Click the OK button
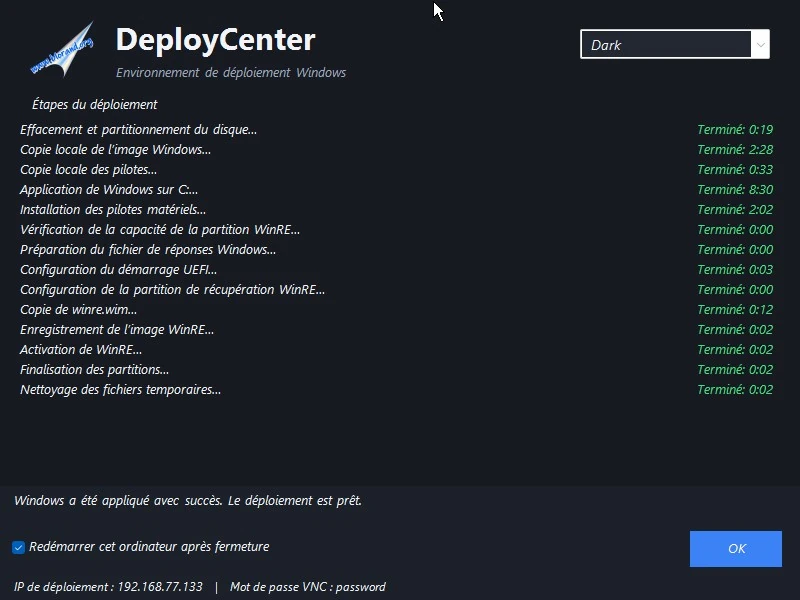 tap(735, 548)
